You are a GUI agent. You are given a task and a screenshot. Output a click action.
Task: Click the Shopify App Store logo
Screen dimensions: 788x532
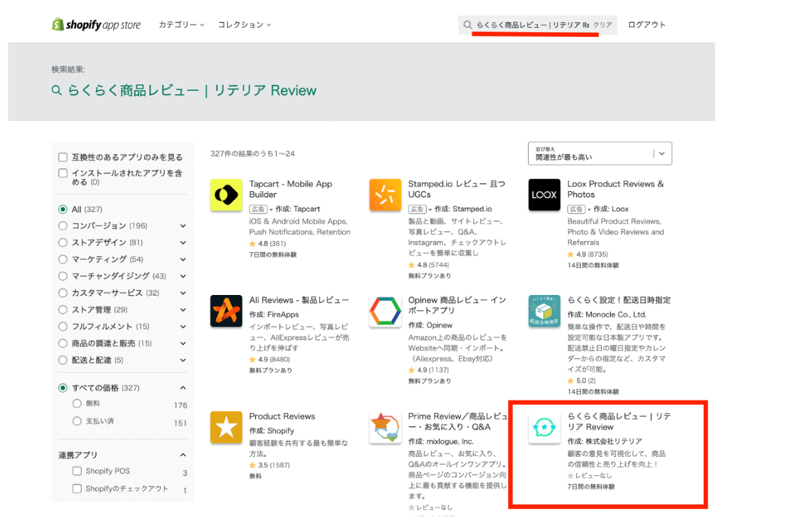click(96, 24)
